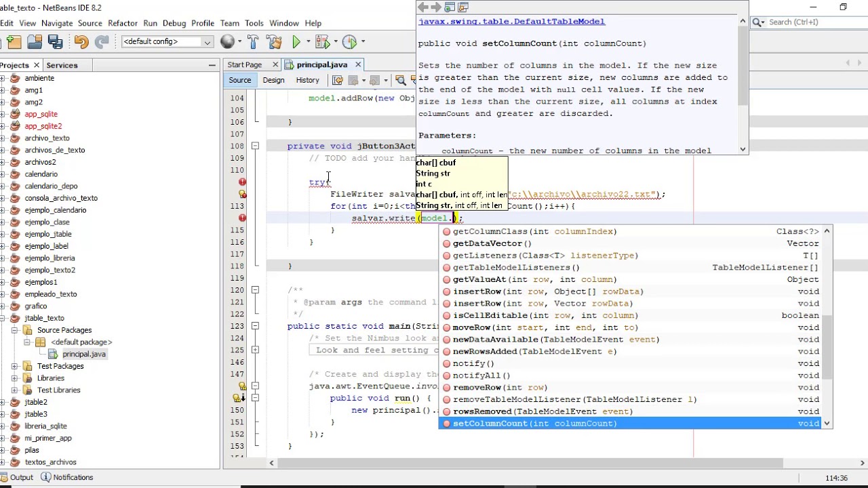Close the Start Page tab
Image resolution: width=868 pixels, height=488 pixels.
[x=275, y=65]
